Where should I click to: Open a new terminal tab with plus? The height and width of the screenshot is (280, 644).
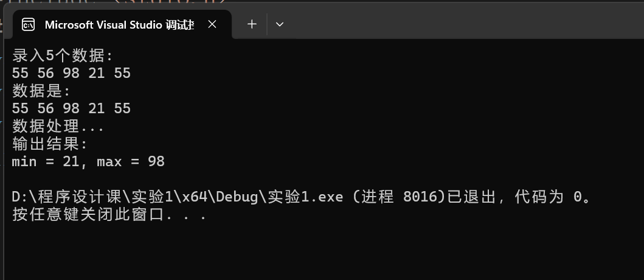[252, 24]
